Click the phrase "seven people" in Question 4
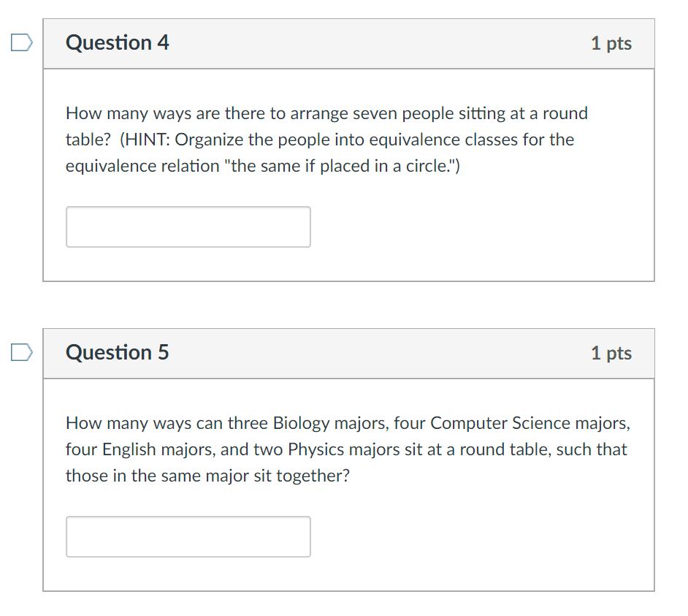This screenshot has height=616, width=688. [403, 114]
